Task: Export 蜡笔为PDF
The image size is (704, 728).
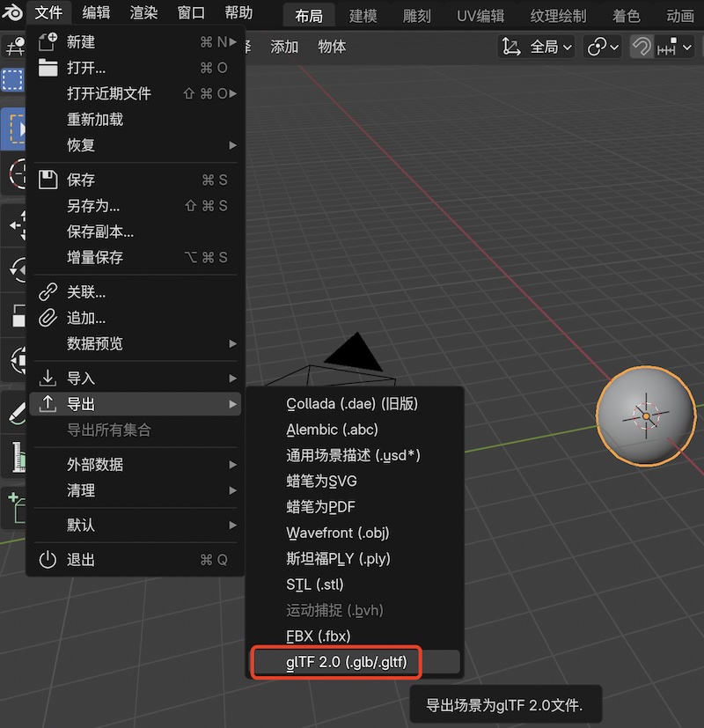Action: (355, 506)
